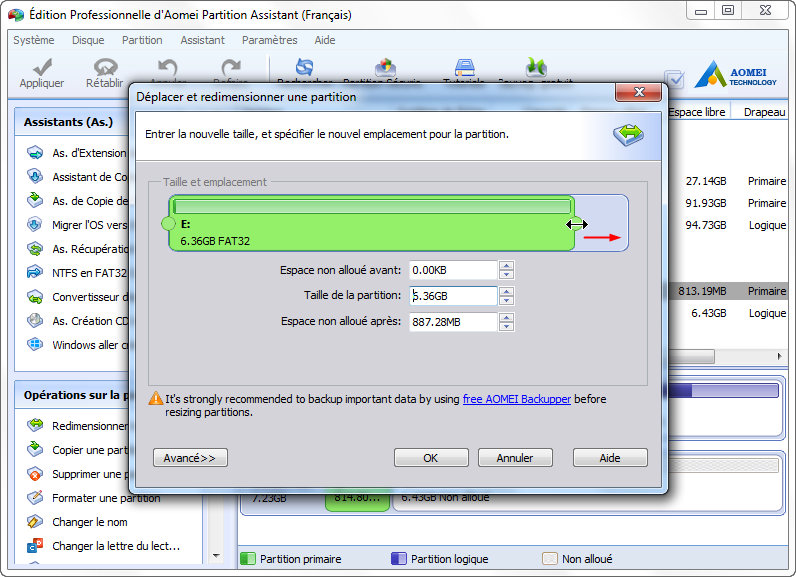Click OK in resize dialog
Viewport: 796px width, 577px height.
431,458
